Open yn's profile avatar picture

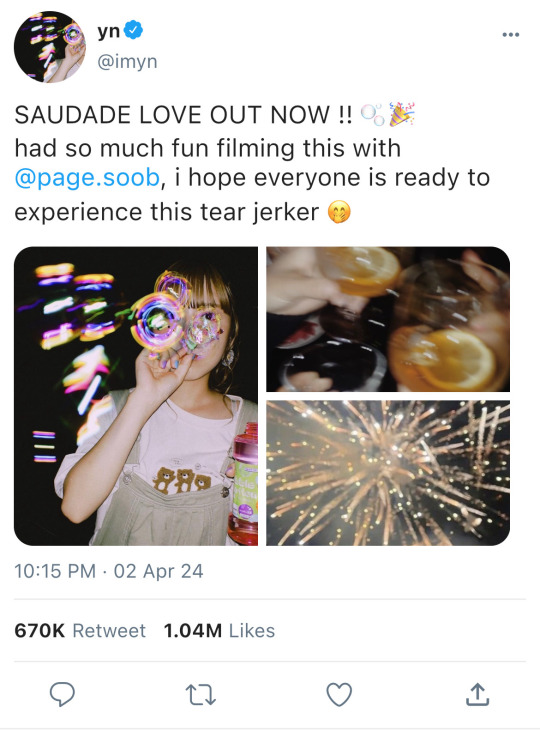pos(50,47)
